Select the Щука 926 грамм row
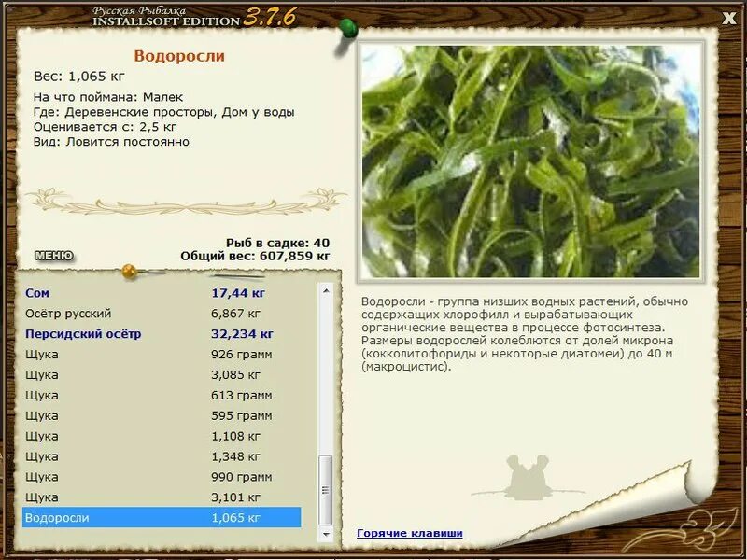 [162, 355]
